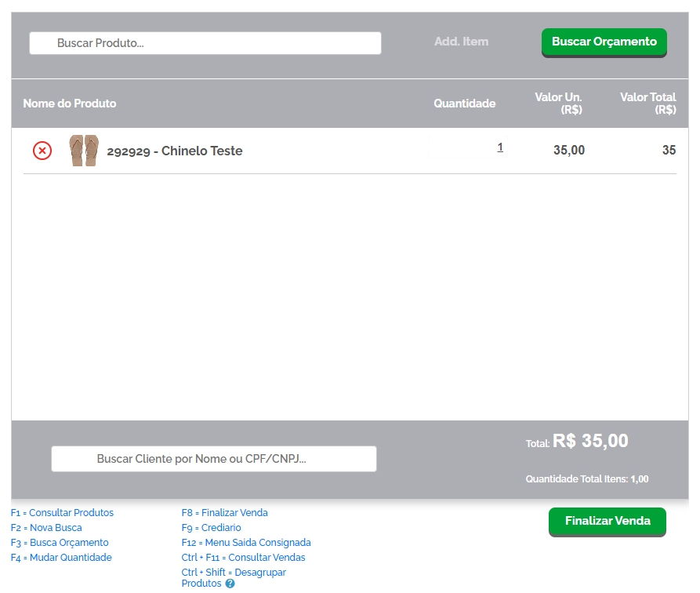Image resolution: width=700 pixels, height=593 pixels.
Task: Click the Buscar Orçamento green button
Action: pyautogui.click(x=604, y=42)
